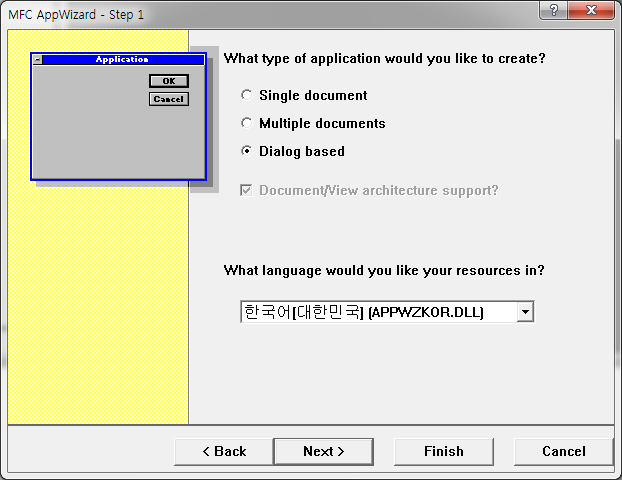Proceed with the Next button
This screenshot has height=480, width=622.
(x=324, y=451)
